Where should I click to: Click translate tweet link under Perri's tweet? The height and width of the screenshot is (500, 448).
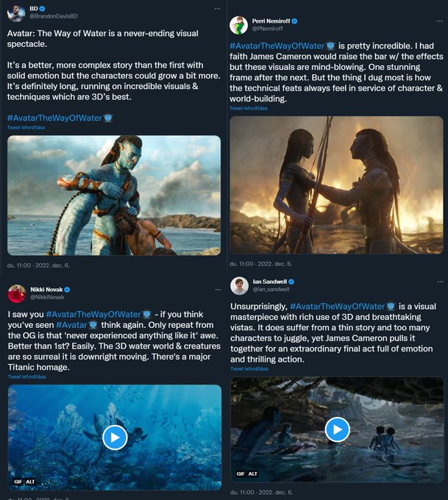tap(249, 108)
